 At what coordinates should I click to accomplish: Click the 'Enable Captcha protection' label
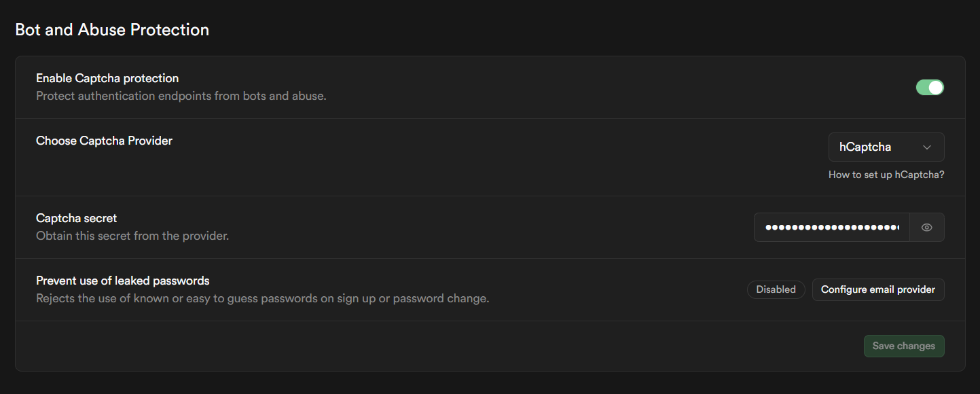click(x=107, y=78)
